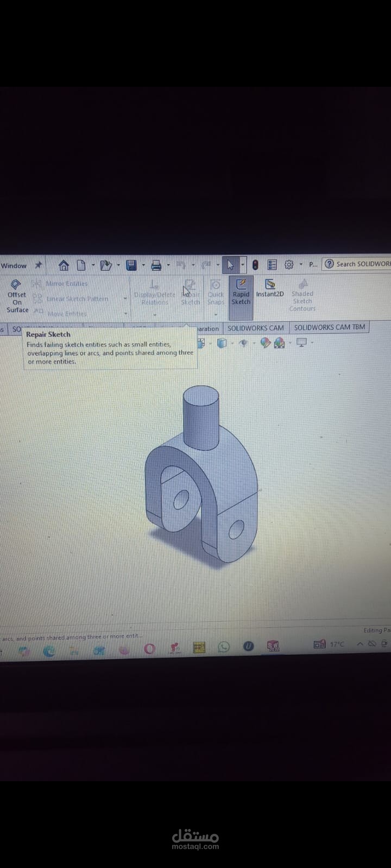Print the document with the printer icon
The image size is (391, 868).
(x=156, y=265)
